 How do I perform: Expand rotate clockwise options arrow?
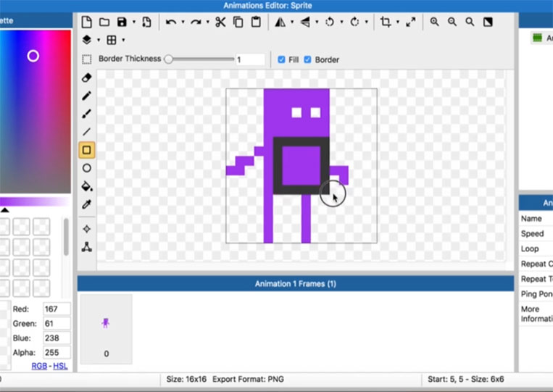pos(367,22)
